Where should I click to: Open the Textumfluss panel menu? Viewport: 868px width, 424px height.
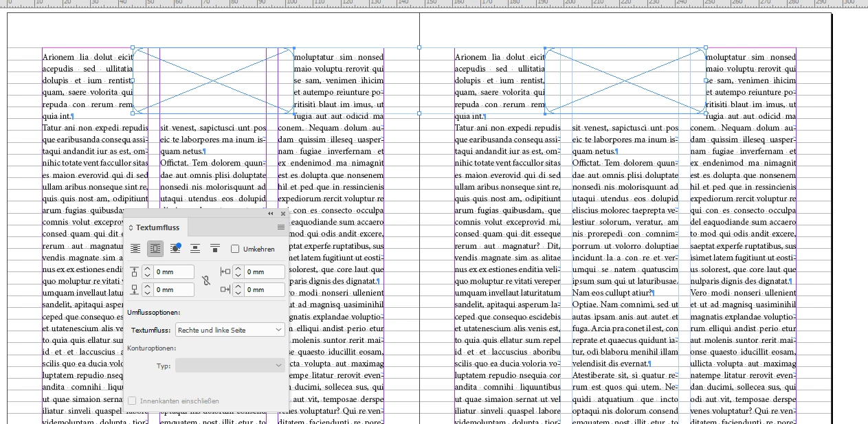281,227
